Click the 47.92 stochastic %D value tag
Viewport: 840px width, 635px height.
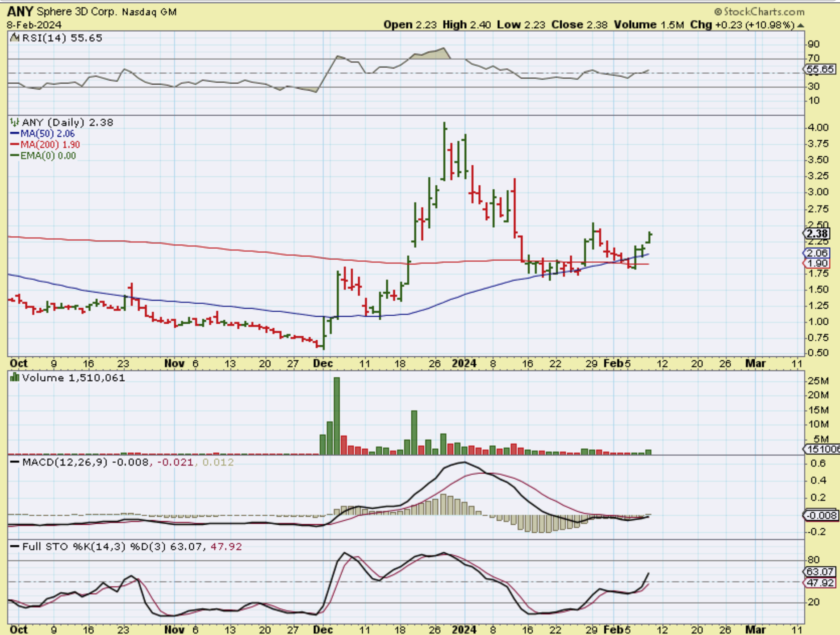(x=820, y=583)
